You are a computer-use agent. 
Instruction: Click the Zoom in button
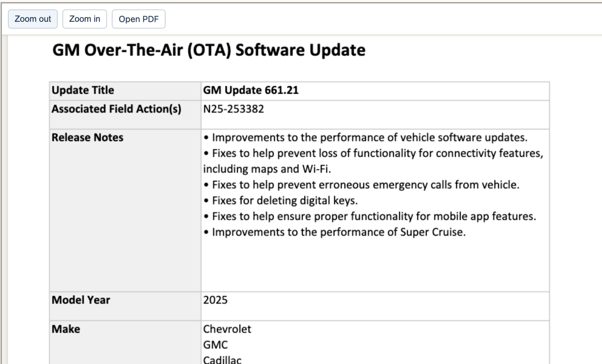(85, 19)
